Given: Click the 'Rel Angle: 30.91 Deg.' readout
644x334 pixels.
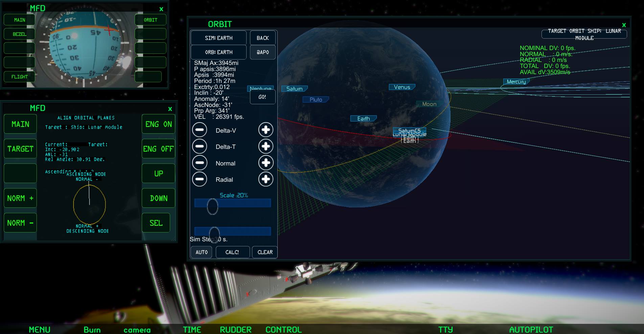Looking at the screenshot, I should click(x=75, y=159).
